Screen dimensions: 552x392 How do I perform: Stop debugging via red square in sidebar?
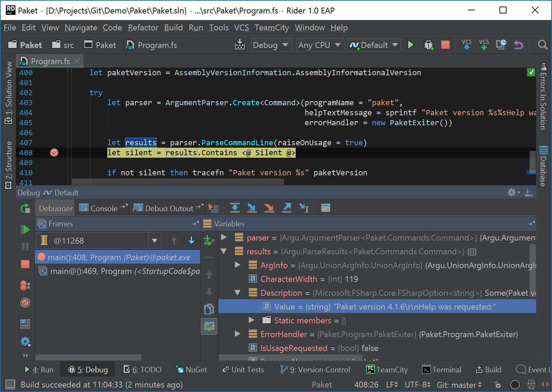(x=25, y=264)
